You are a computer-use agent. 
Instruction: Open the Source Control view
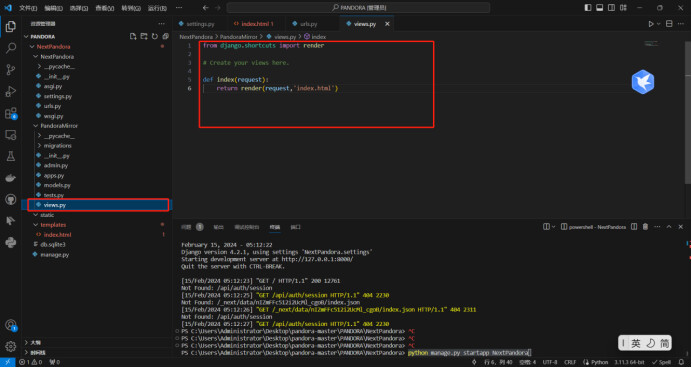tap(11, 70)
